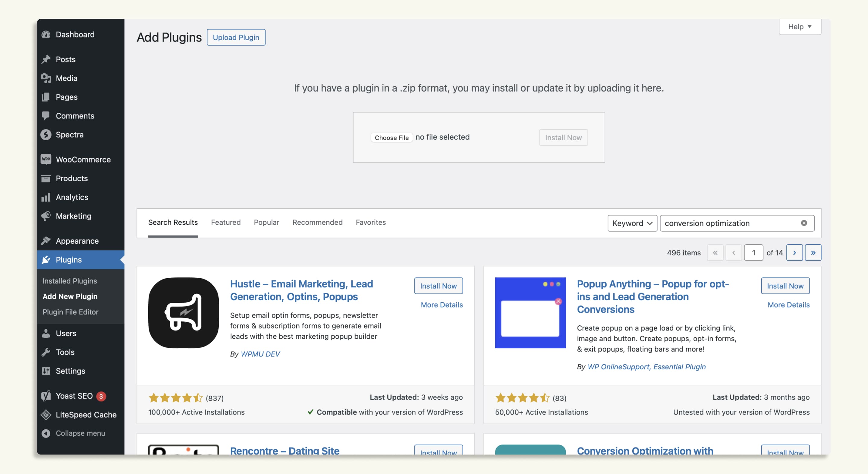Click the Choose File button
This screenshot has height=474, width=868.
pyautogui.click(x=392, y=137)
